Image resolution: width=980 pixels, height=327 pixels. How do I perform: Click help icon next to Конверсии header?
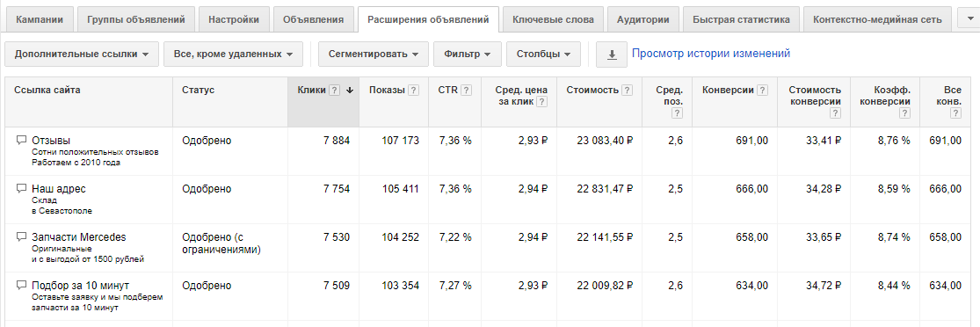coord(762,91)
